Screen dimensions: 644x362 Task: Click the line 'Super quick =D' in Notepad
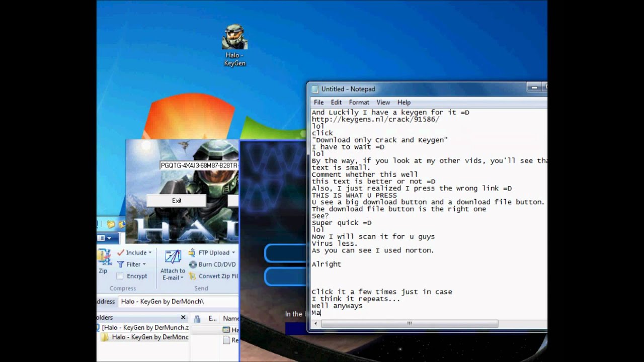click(342, 223)
